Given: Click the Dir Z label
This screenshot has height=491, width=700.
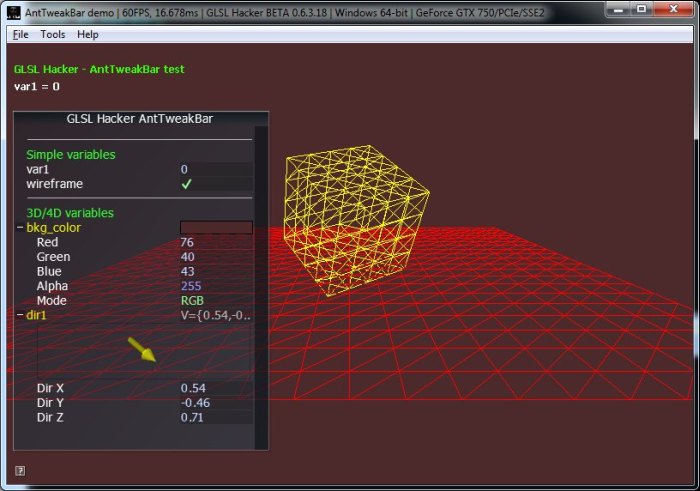Looking at the screenshot, I should click(50, 417).
